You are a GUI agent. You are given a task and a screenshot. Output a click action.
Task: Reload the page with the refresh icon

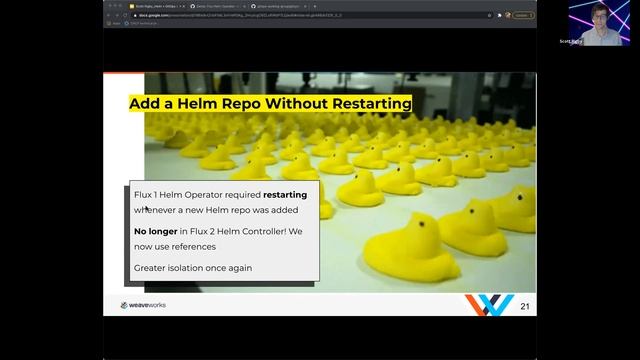[125, 15]
